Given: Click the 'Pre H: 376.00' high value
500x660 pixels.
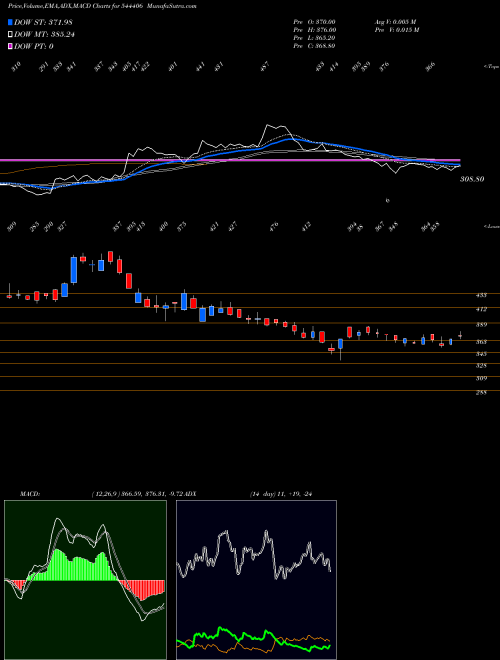Looking at the screenshot, I should point(314,30).
